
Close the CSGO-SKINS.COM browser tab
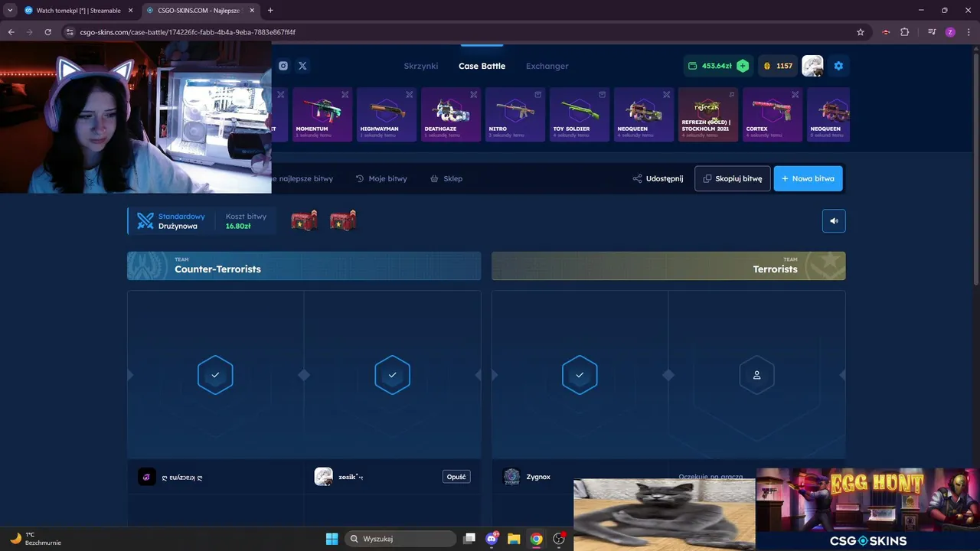pyautogui.click(x=251, y=11)
